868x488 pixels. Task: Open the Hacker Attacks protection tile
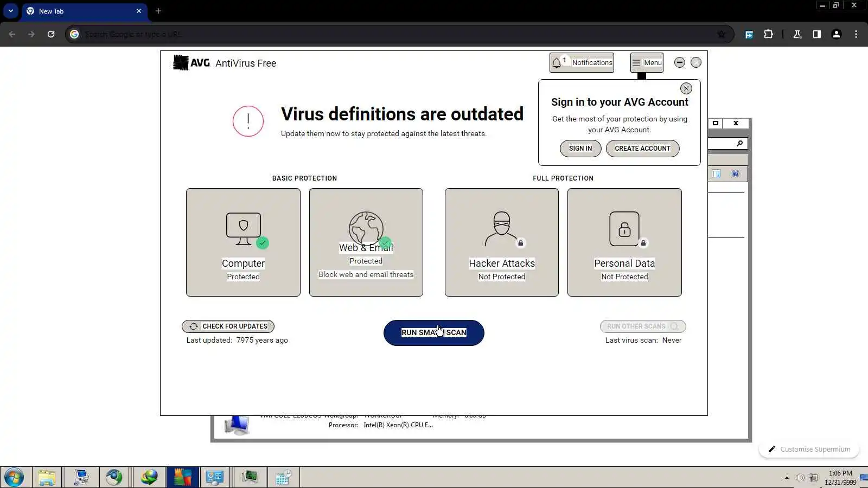pyautogui.click(x=502, y=242)
